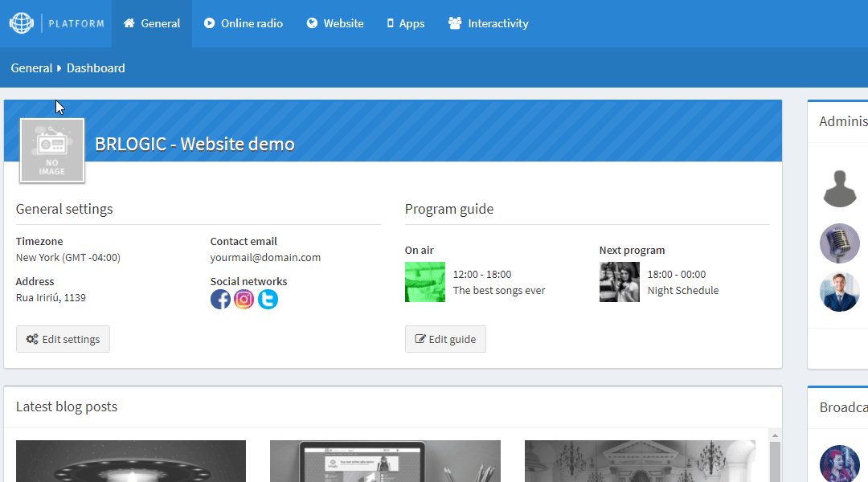
Task: Click the yourmail@domain.com contact email
Action: [x=265, y=257]
